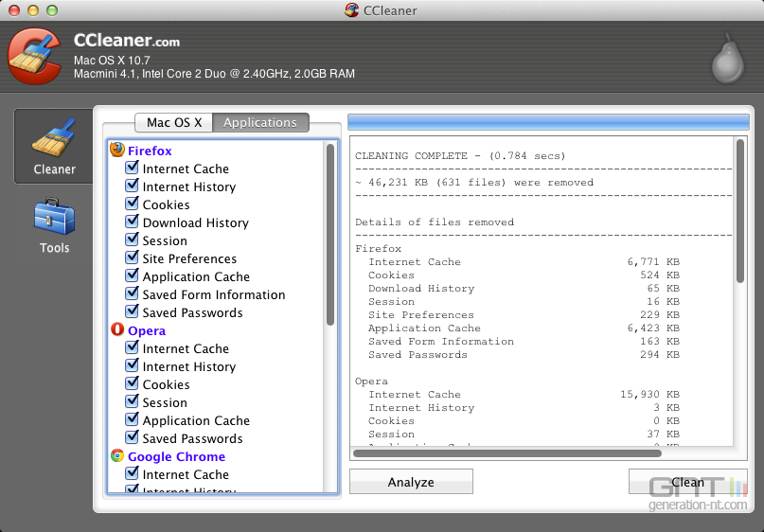Click the '524 KB' Firefox Cookies value

click(x=660, y=275)
